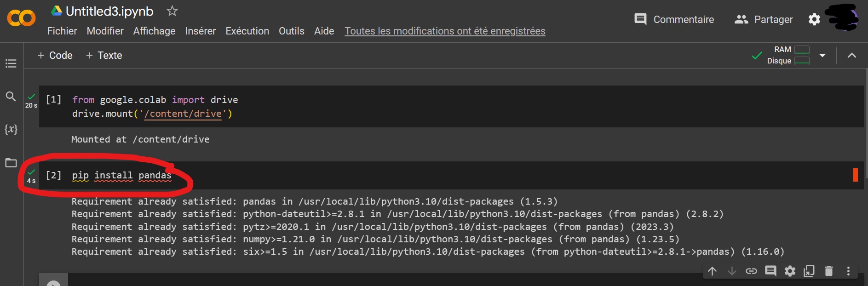Open the Modifier menu
Image resolution: width=868 pixels, height=286 pixels.
[x=105, y=31]
